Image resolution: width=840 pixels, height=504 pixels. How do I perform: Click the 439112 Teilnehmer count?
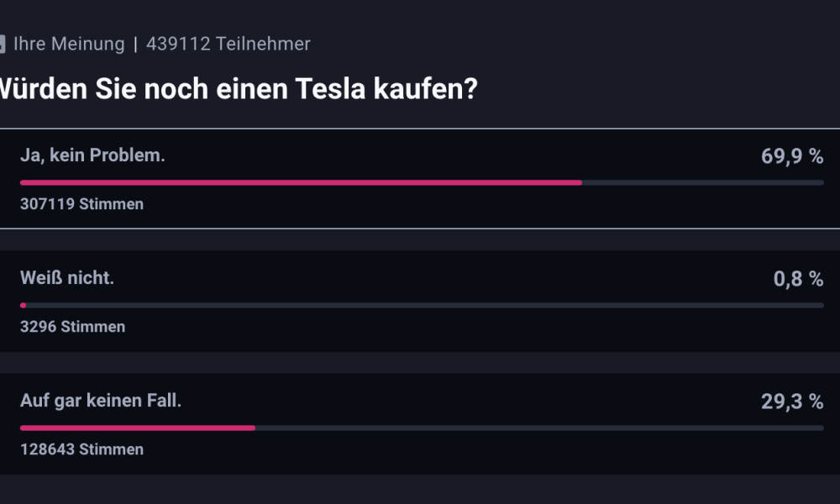point(228,44)
